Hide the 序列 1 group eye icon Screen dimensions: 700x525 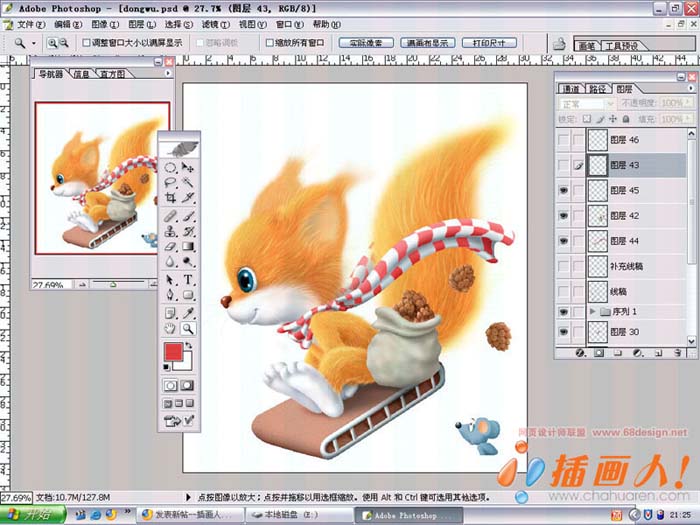pyautogui.click(x=564, y=312)
